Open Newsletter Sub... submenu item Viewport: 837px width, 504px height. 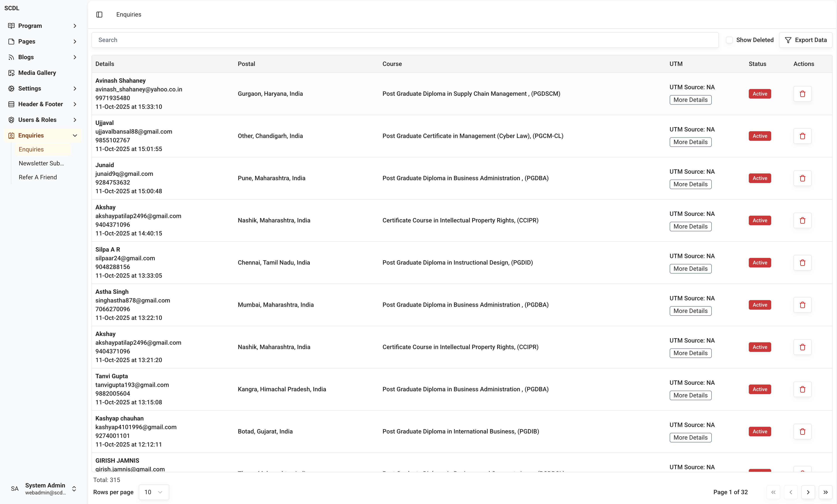41,163
